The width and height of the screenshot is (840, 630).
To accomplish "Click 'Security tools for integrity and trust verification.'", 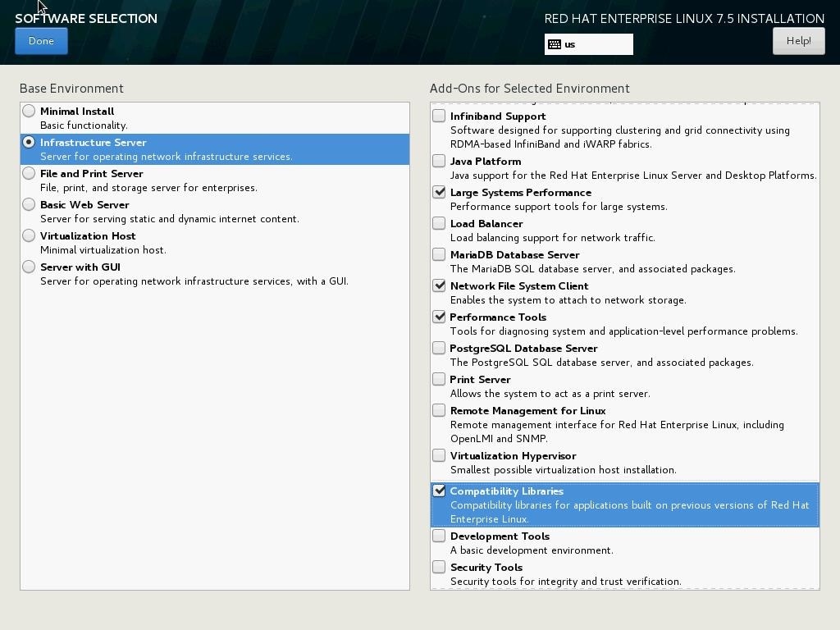I will pos(566,582).
